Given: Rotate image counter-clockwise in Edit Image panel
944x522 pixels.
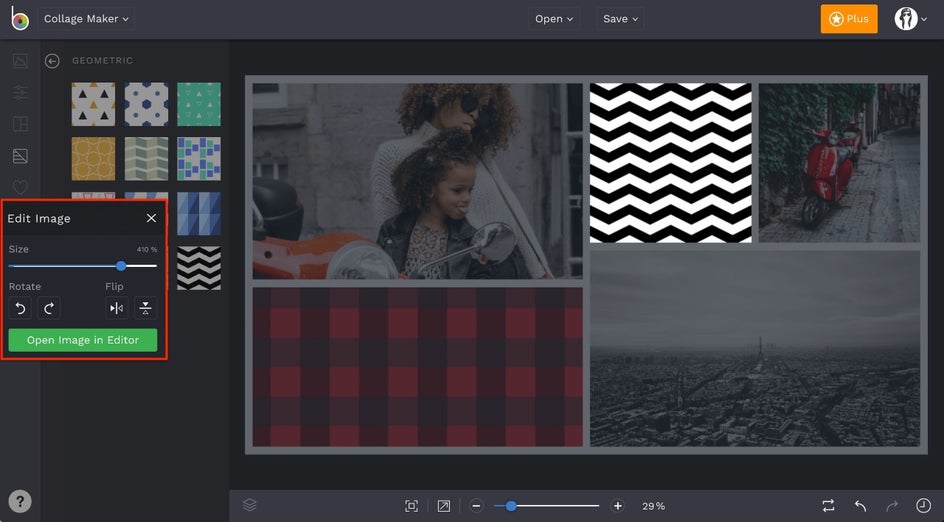Looking at the screenshot, I should (x=19, y=308).
